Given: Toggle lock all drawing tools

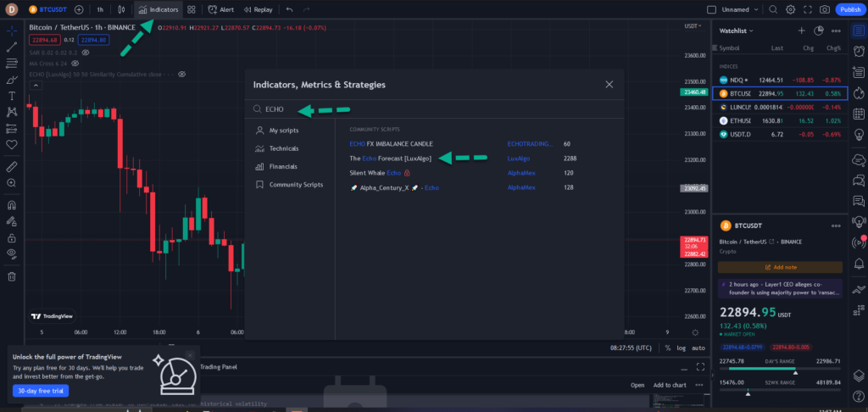Looking at the screenshot, I should (12, 238).
